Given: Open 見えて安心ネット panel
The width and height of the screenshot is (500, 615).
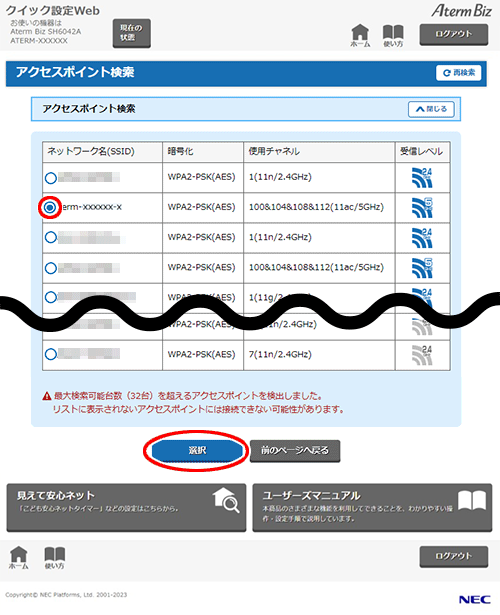Looking at the screenshot, I should (x=126, y=508).
